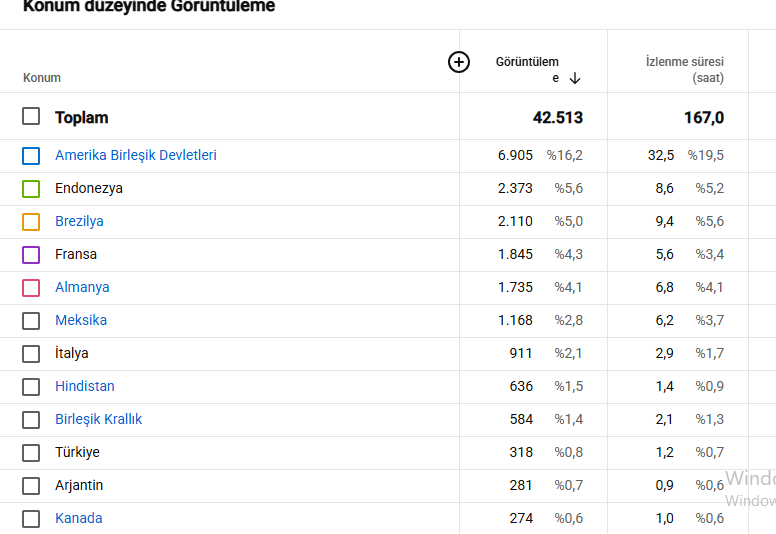Open the Birleşik Krallık link
This screenshot has width=776, height=534.
[98, 419]
